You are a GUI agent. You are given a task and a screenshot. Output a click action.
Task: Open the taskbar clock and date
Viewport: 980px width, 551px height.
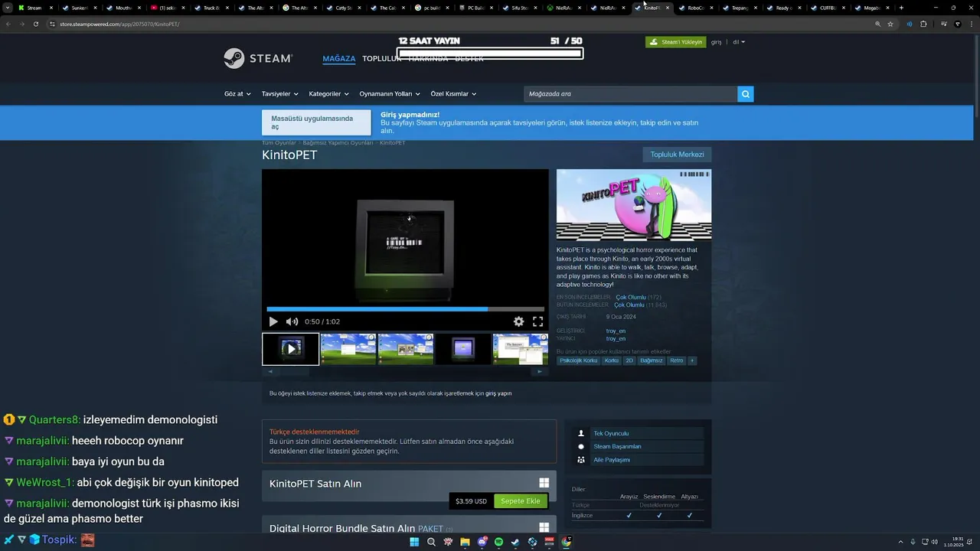[x=954, y=542]
